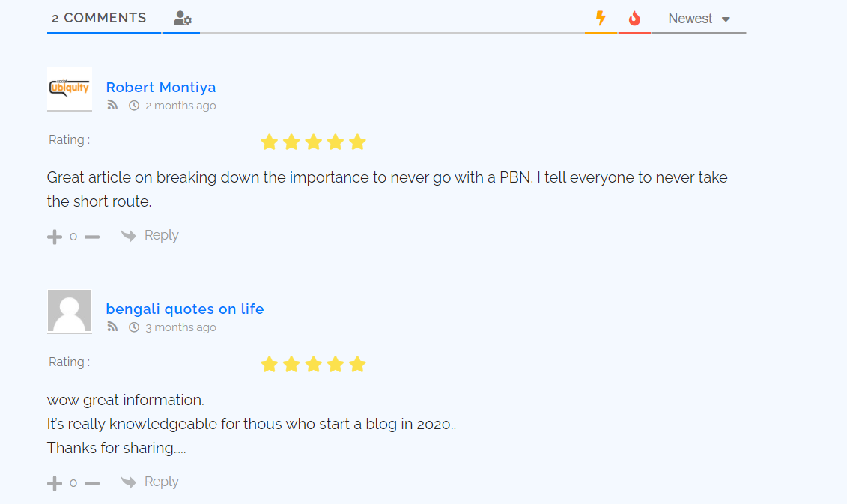Open bengali quotes on life author link
This screenshot has height=504, width=847.
pyautogui.click(x=185, y=309)
